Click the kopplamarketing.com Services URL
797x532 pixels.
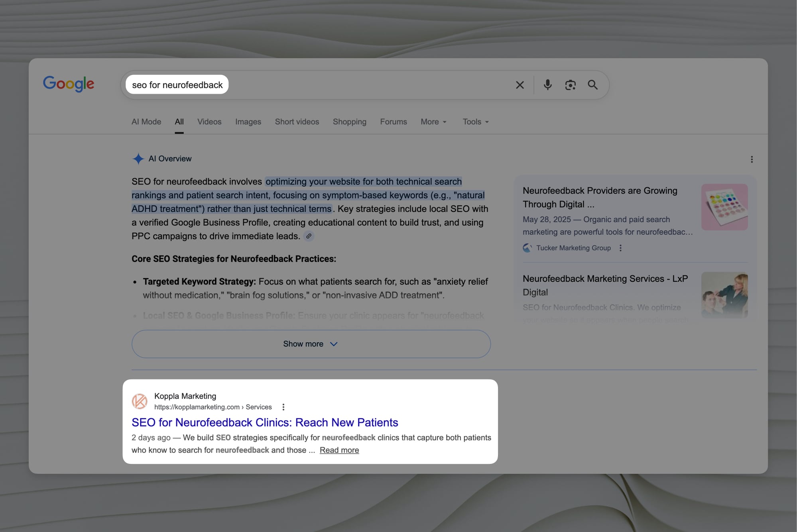click(213, 407)
